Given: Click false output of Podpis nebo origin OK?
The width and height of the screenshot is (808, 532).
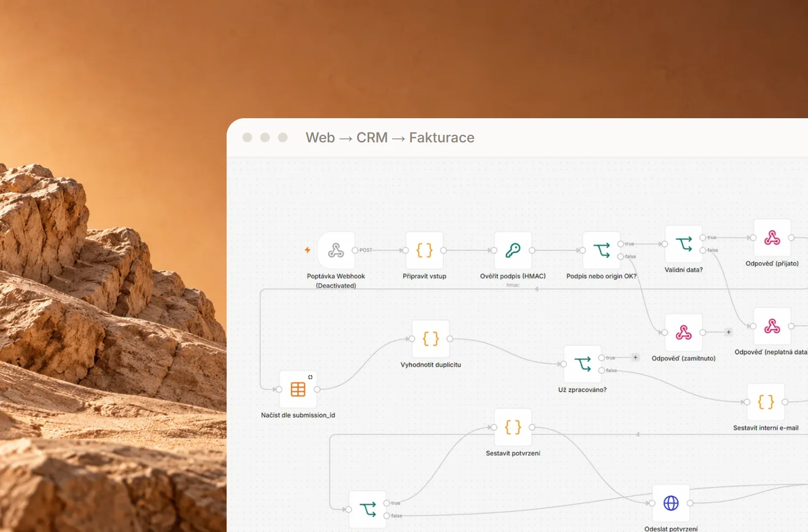Looking at the screenshot, I should coord(620,257).
